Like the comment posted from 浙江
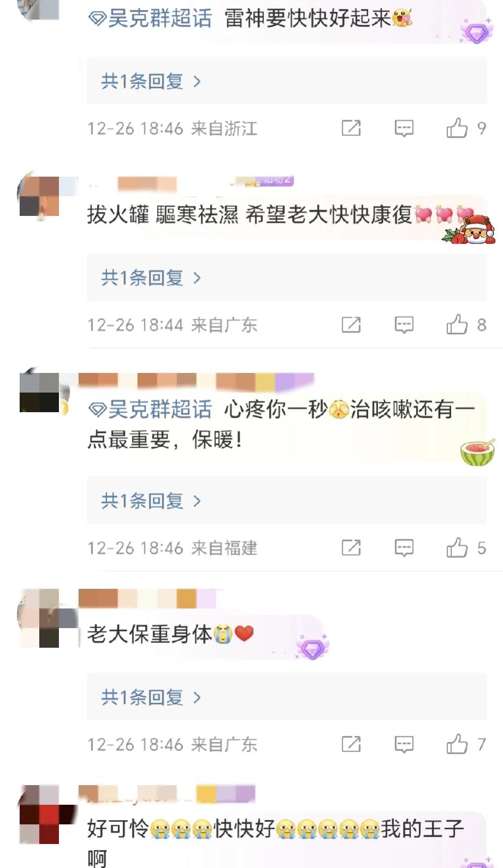This screenshot has width=503, height=868. [x=457, y=128]
